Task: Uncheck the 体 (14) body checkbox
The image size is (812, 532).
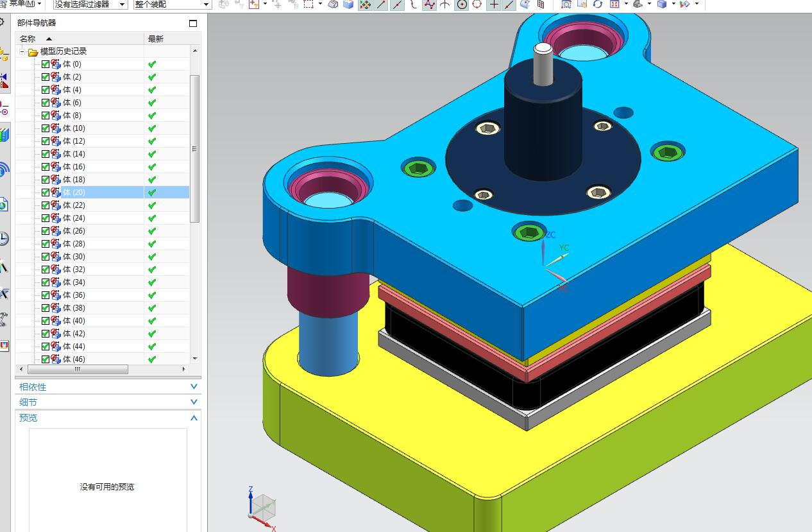Action: tap(46, 154)
